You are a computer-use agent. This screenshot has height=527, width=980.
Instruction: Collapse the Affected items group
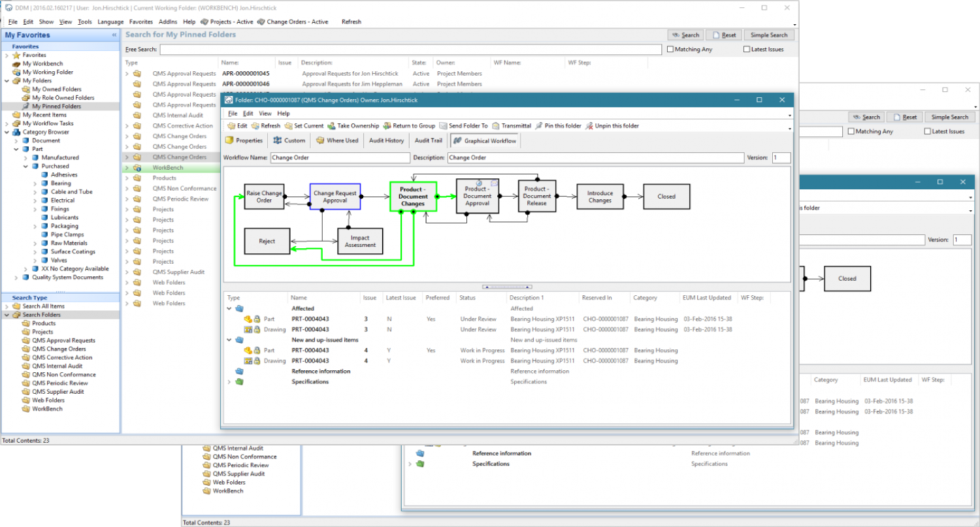(x=229, y=308)
